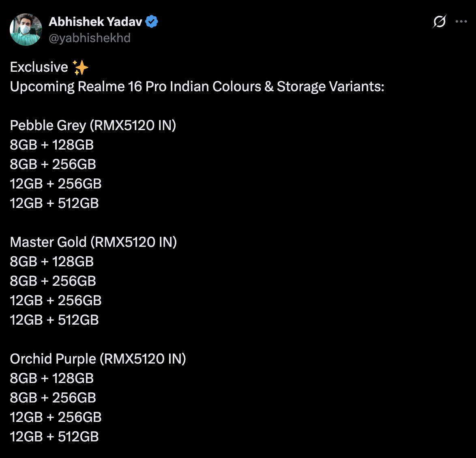
Task: Click the sparkle emoji next to Exclusive
Action: [80, 66]
